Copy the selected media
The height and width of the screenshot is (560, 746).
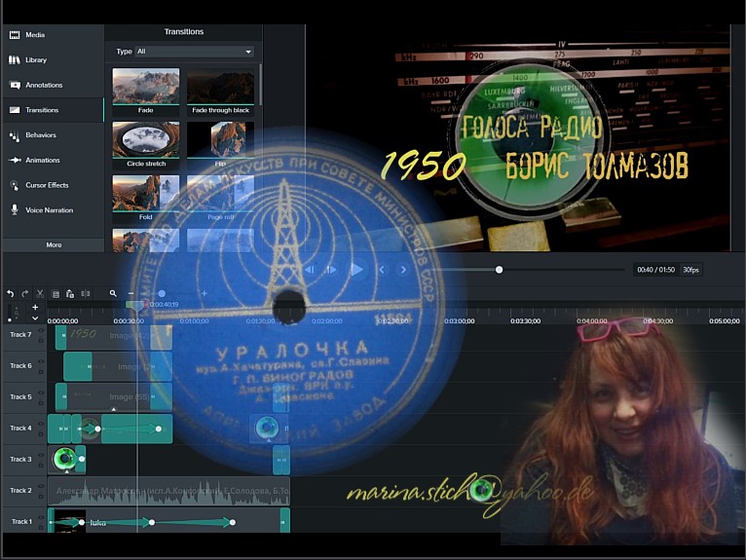tap(56, 294)
